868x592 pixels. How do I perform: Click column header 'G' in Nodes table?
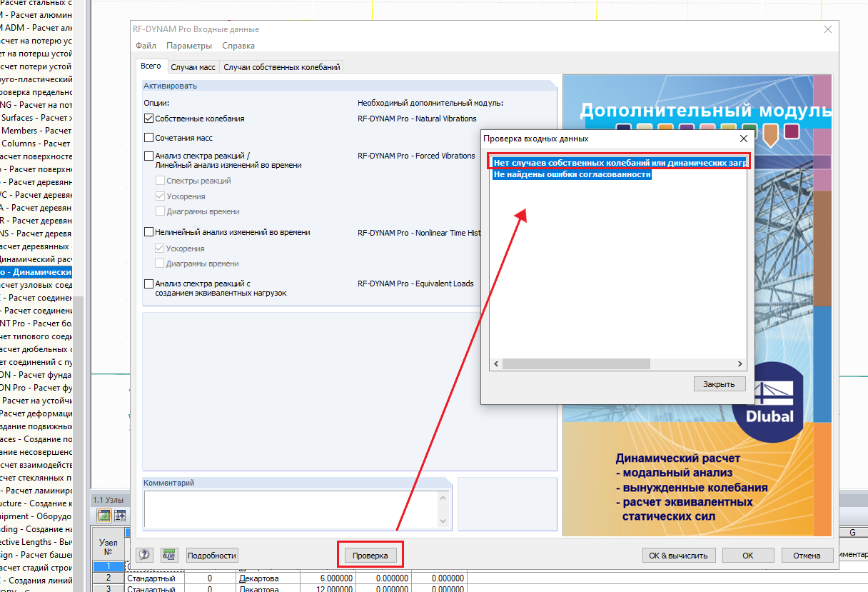pyautogui.click(x=852, y=533)
